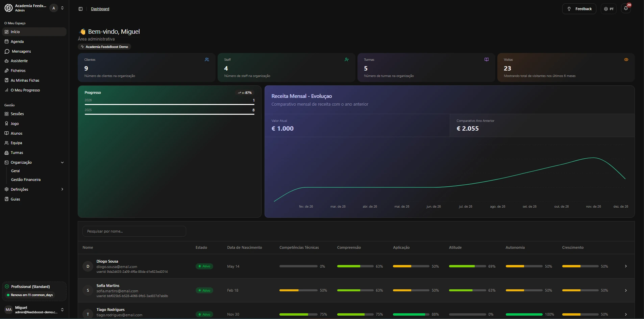Select Alunos in the sidebar menu
This screenshot has width=644, height=319.
click(17, 133)
